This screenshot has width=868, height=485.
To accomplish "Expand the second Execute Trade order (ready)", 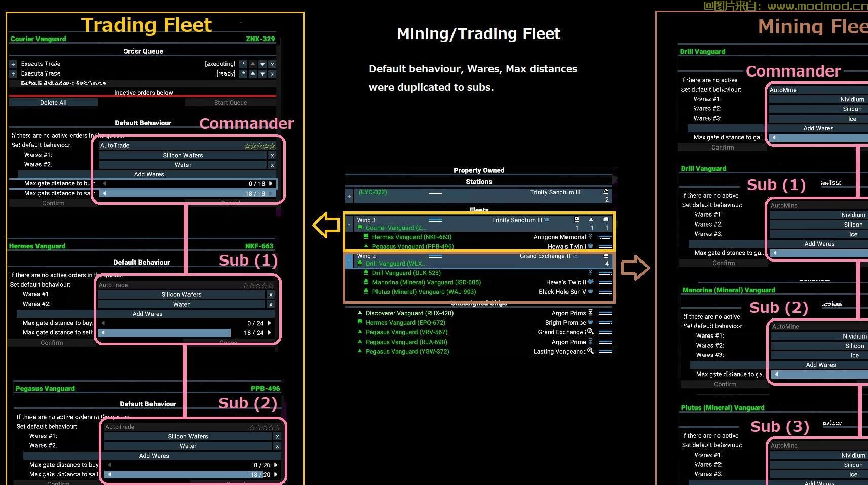I will click(x=13, y=74).
